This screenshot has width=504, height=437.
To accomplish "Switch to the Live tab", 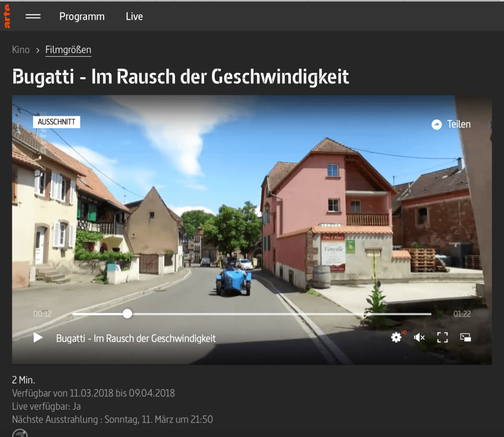I will 134,16.
